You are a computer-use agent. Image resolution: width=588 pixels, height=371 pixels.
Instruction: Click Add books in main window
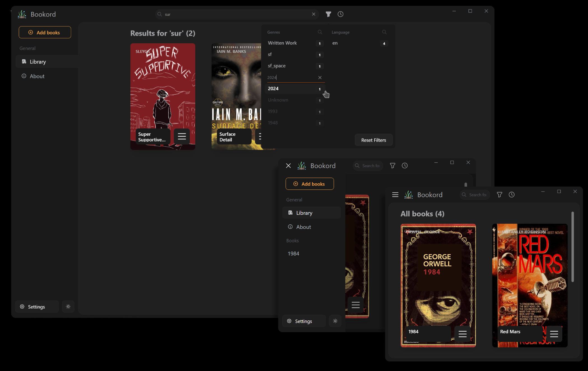pos(45,32)
